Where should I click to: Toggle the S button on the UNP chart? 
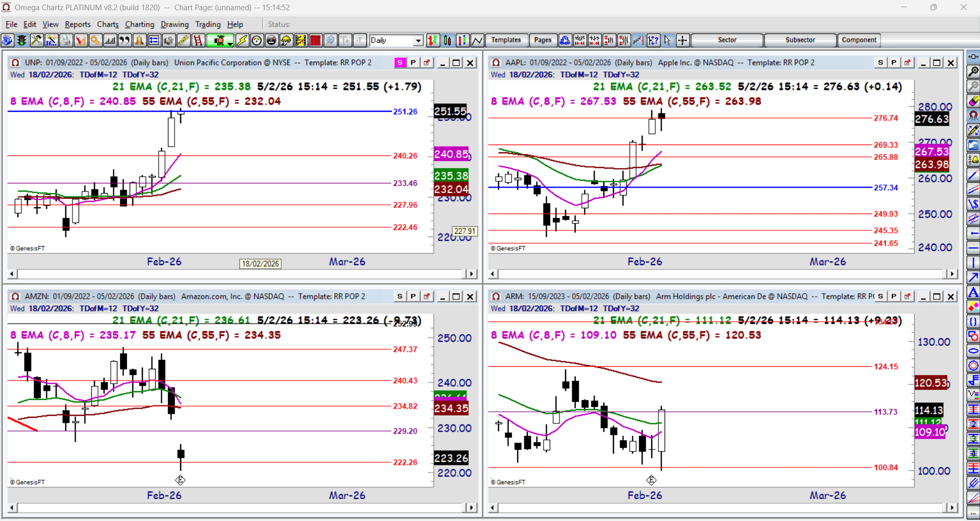400,63
